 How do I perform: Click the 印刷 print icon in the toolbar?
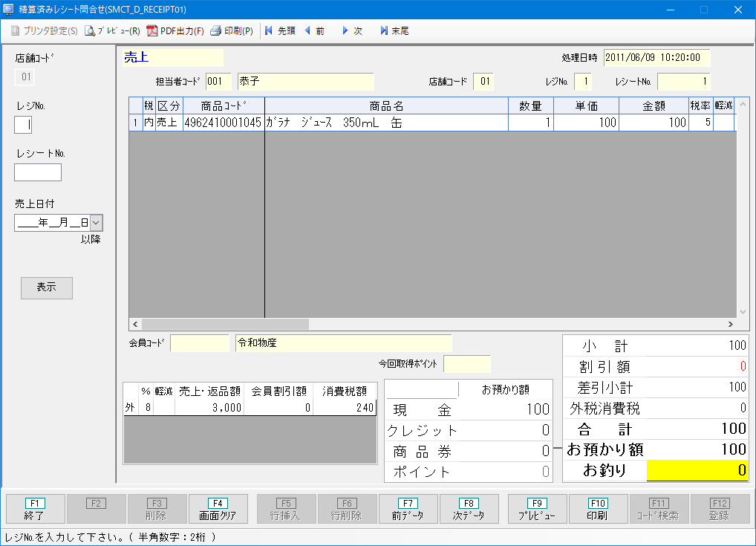[230, 32]
